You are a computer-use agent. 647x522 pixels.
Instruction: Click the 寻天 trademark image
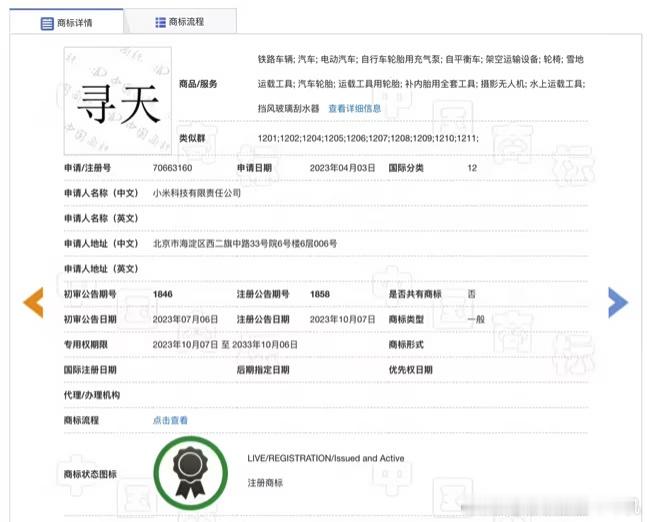point(118,101)
